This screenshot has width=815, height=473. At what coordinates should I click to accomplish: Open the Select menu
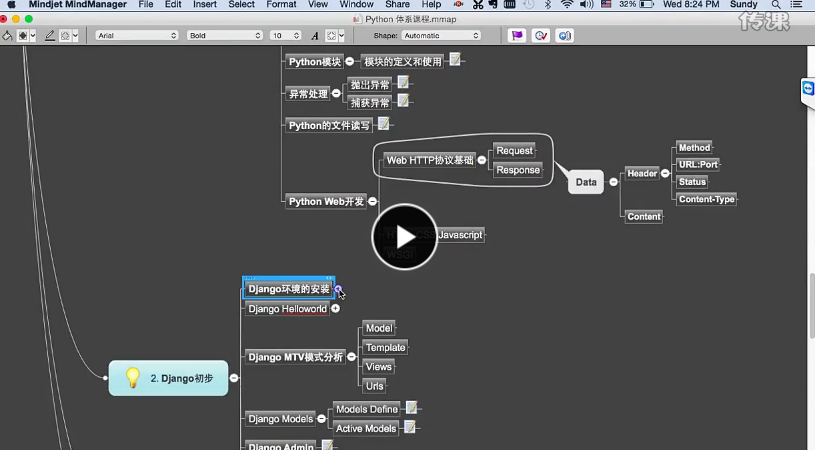(242, 5)
